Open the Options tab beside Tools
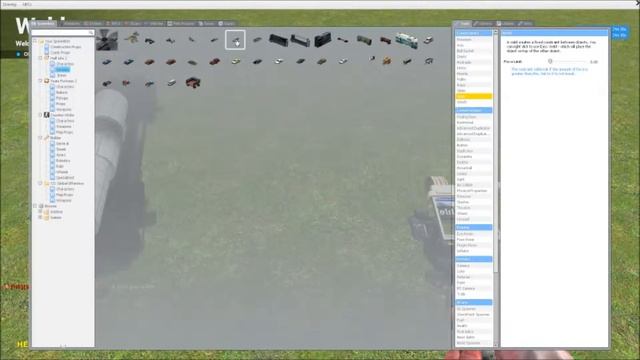 [x=484, y=24]
